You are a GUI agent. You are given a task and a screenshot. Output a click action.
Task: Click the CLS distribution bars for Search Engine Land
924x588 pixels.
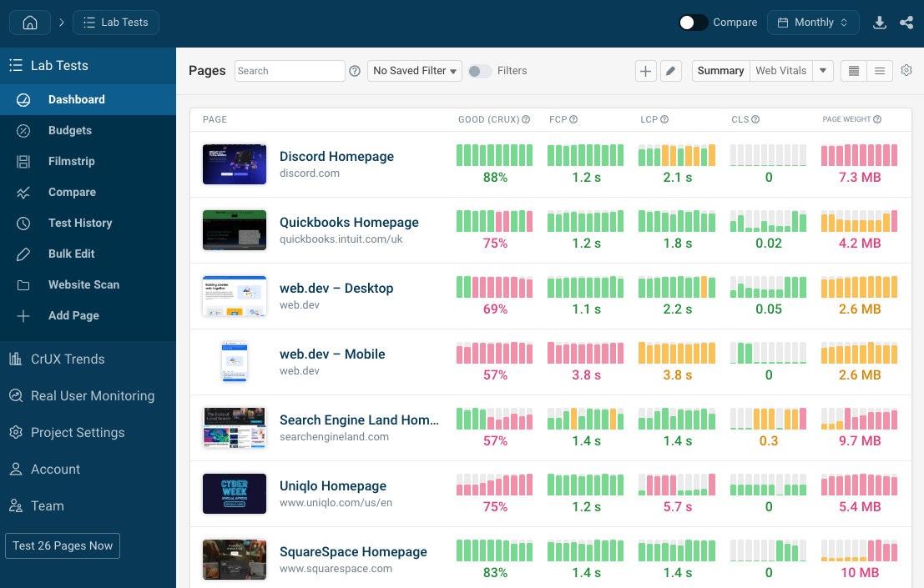coord(768,418)
